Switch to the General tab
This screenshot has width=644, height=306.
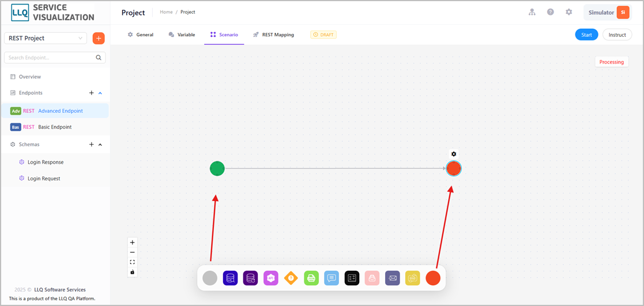coord(141,35)
